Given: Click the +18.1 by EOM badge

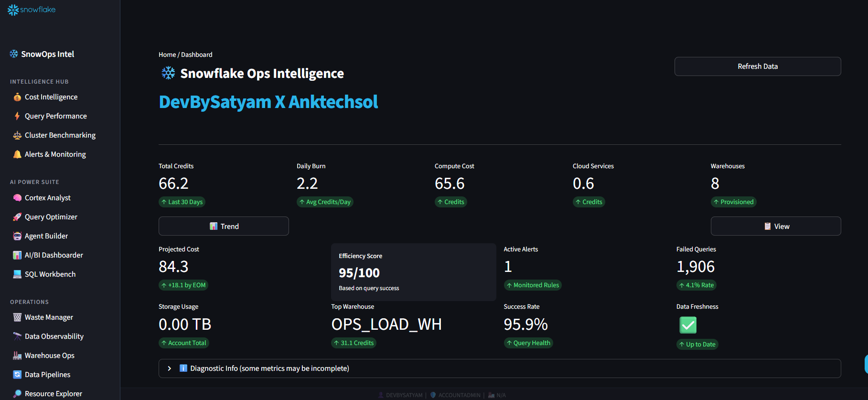Looking at the screenshot, I should click(x=183, y=285).
